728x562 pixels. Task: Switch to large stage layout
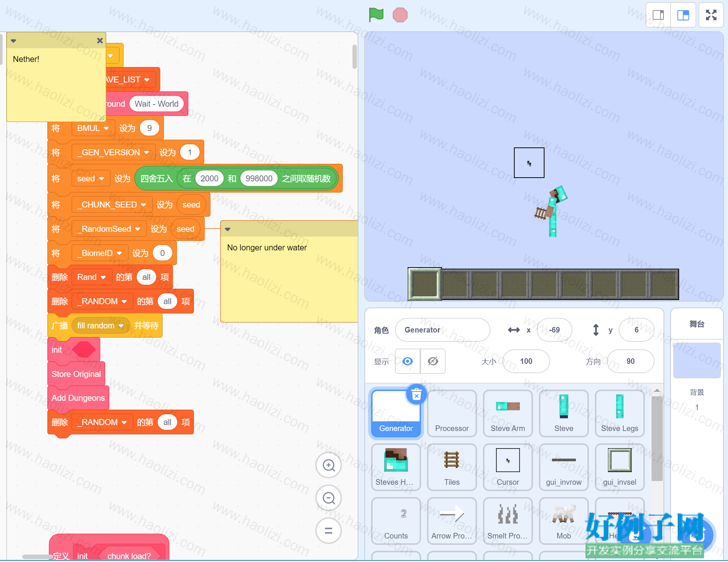pos(683,15)
